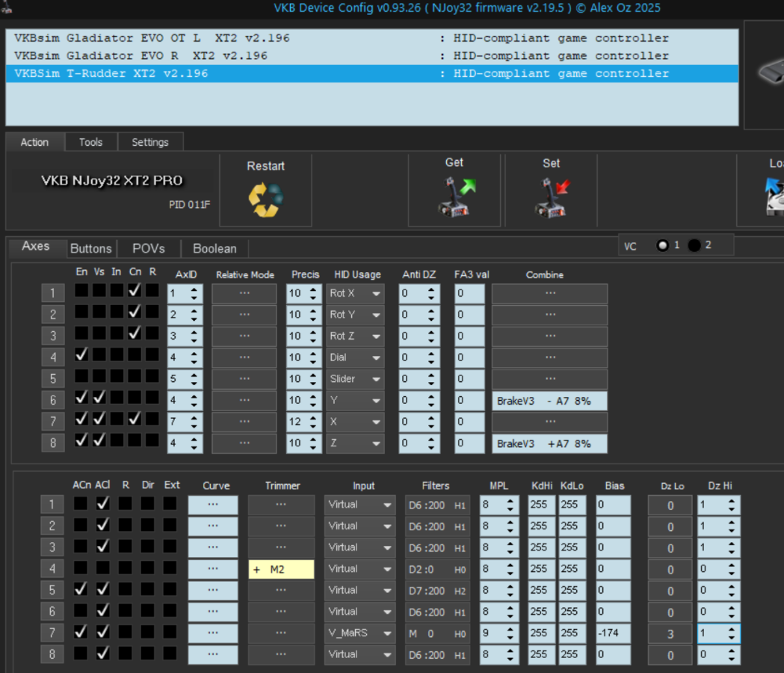This screenshot has height=673, width=784.
Task: Toggle ACn checkbox for lower axis 7
Action: [81, 632]
